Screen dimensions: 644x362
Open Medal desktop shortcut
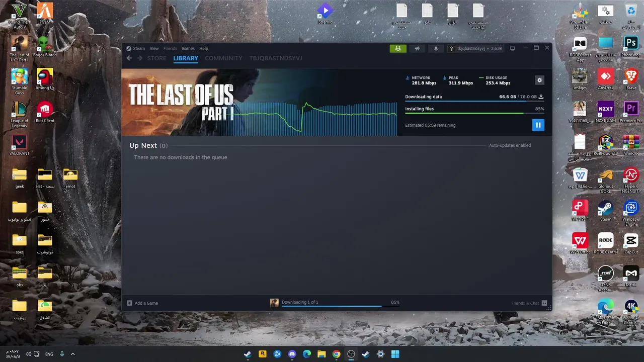(x=631, y=277)
